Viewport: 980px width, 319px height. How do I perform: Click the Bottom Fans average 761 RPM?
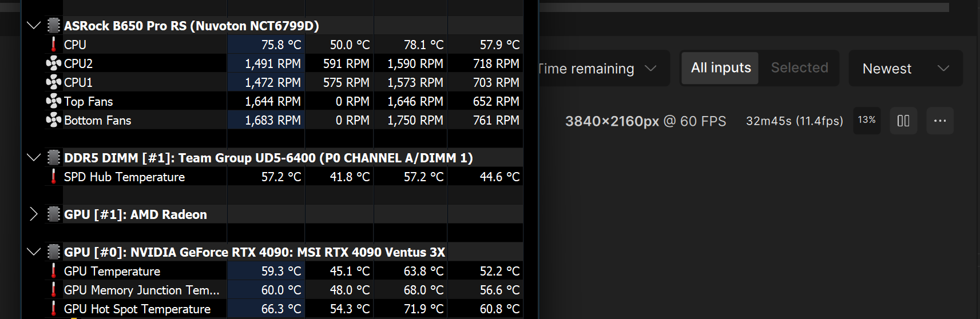coord(496,120)
